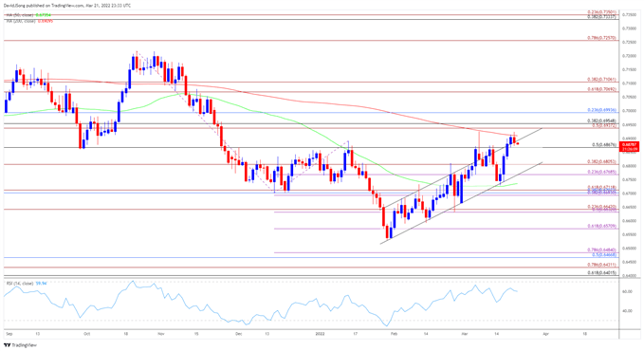Click the 0.382(0.69548) Fibonacci label

[601, 121]
